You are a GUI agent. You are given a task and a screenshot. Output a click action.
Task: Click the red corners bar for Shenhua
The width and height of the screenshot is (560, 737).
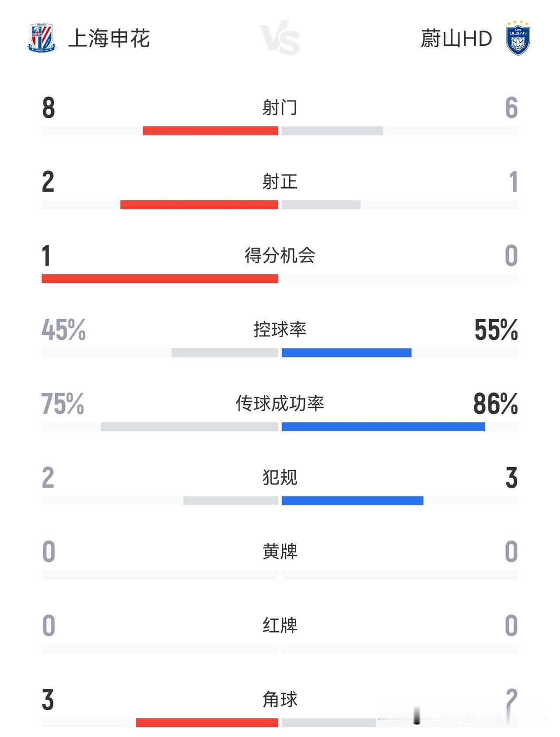(207, 723)
